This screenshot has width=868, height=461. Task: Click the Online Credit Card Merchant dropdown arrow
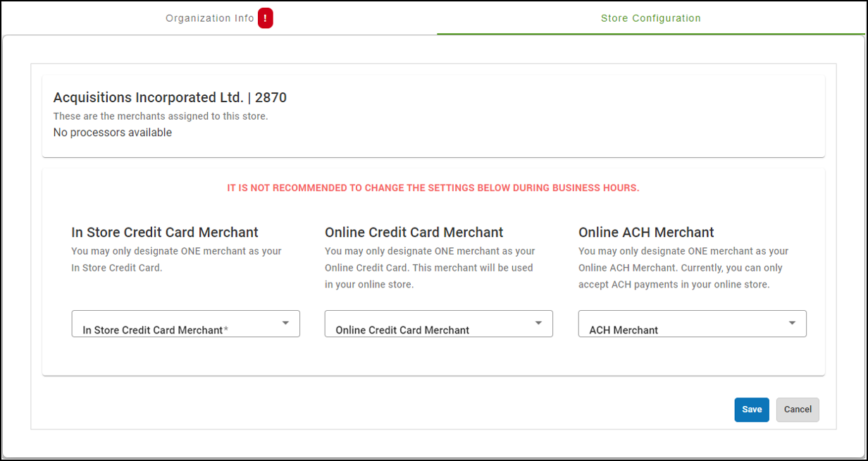tap(538, 323)
